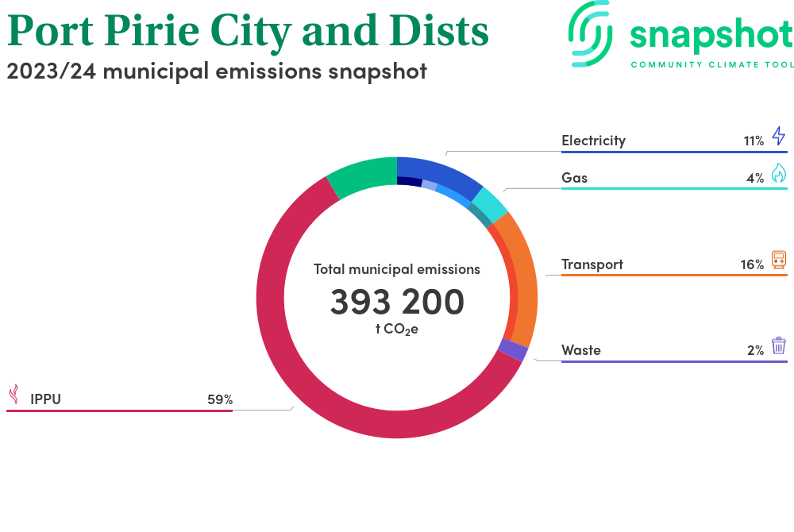The width and height of the screenshot is (794, 532).
Task: Click the 393 200 total emissions figure
Action: coord(397,303)
